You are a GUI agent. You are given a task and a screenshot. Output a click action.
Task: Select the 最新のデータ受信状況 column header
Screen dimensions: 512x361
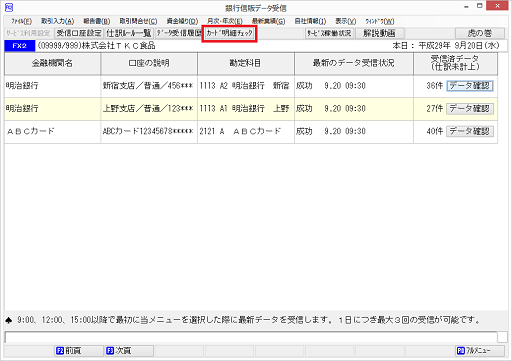click(354, 63)
